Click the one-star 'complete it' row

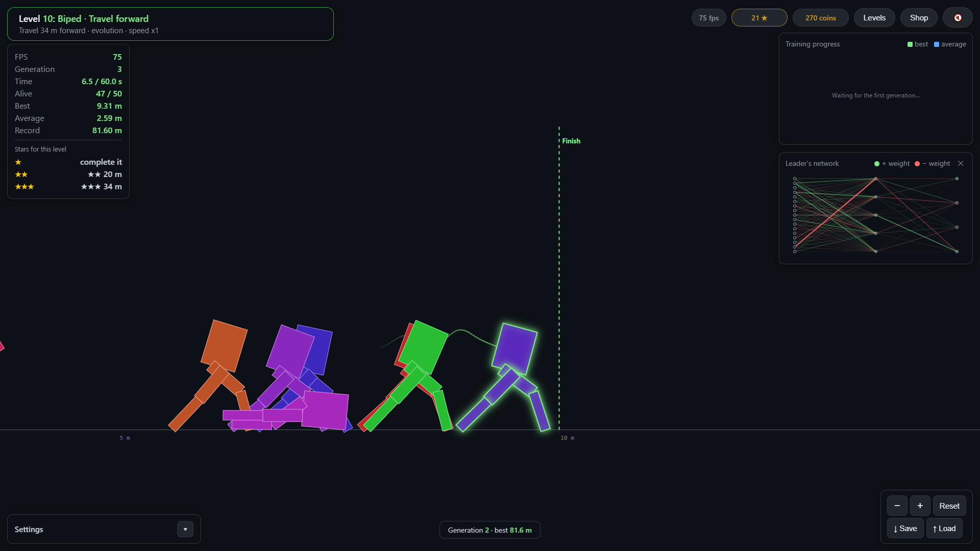[68, 162]
